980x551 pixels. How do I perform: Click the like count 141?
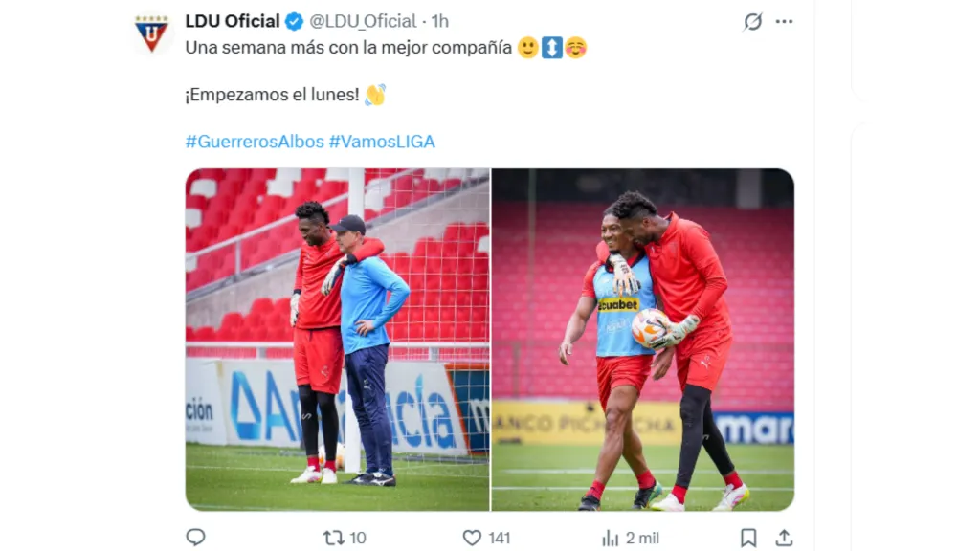[500, 538]
